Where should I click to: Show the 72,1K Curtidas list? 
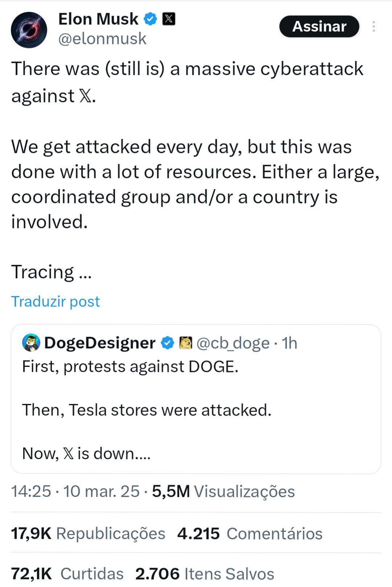(68, 574)
